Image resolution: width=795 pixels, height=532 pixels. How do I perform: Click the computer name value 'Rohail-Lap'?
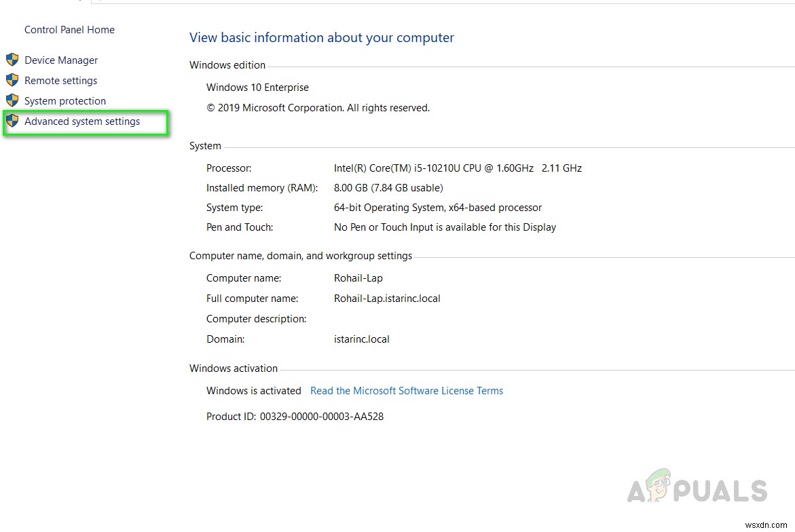coord(358,278)
